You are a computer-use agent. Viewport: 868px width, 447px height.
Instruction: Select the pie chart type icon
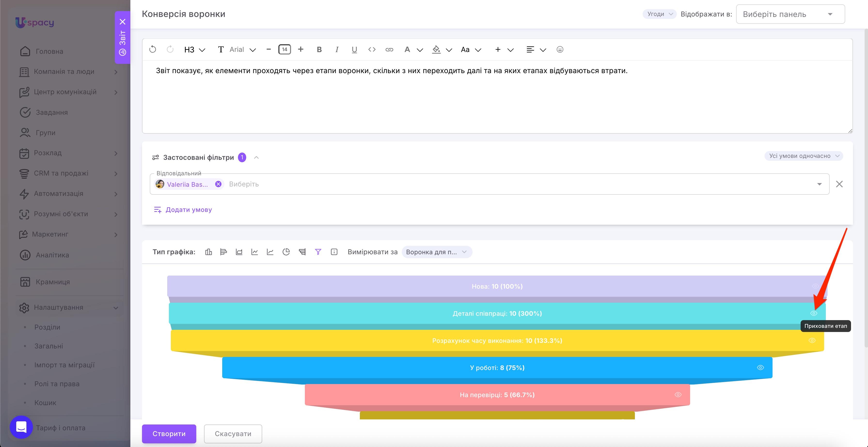286,252
